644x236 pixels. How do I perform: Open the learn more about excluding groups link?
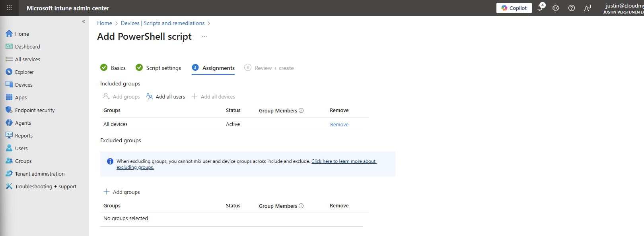(343, 161)
